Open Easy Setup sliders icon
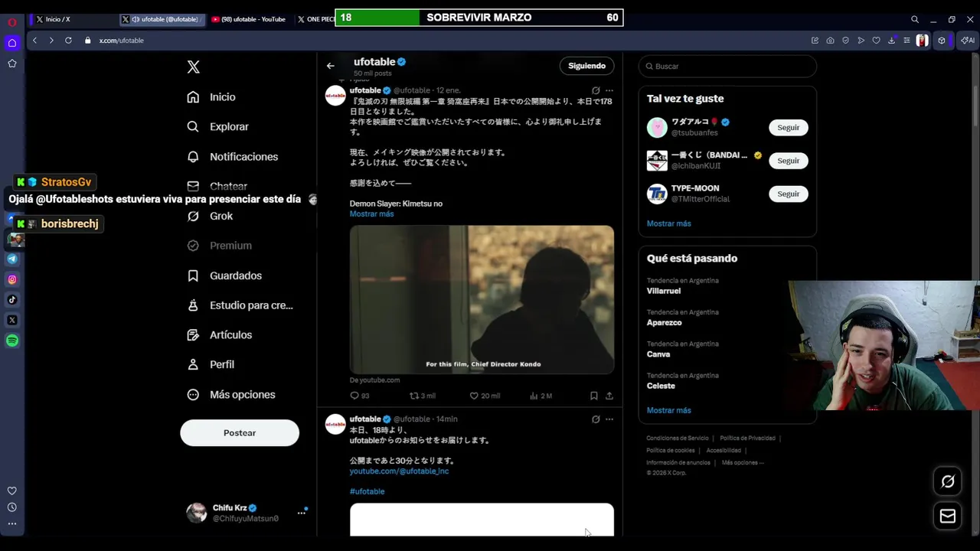Image resolution: width=980 pixels, height=551 pixels. 906,40
